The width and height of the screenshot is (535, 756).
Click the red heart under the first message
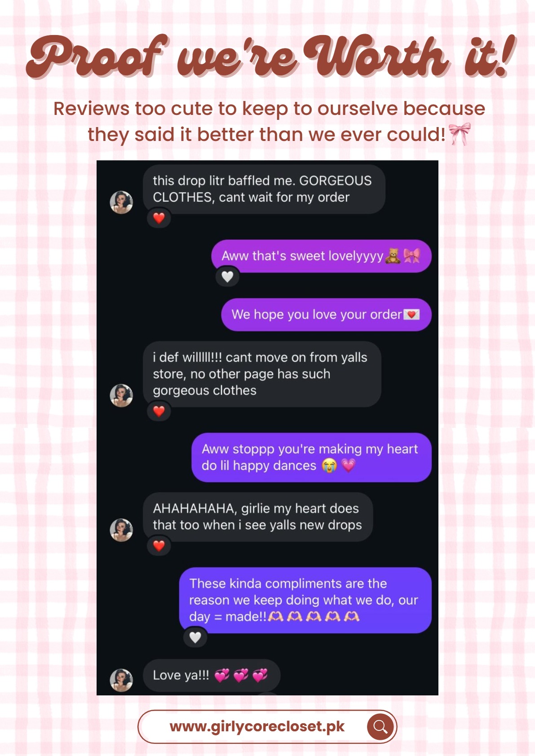159,218
